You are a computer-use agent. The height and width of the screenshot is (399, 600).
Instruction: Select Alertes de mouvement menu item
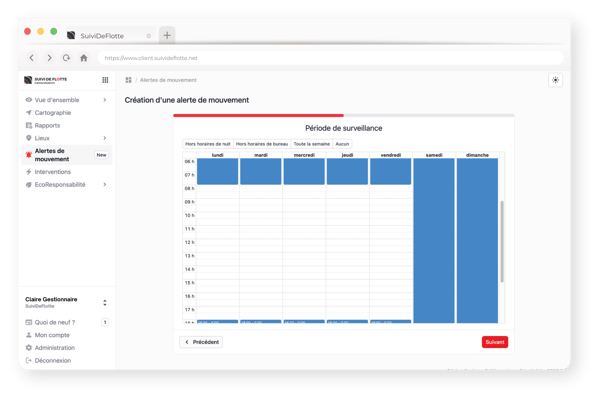coord(67,155)
